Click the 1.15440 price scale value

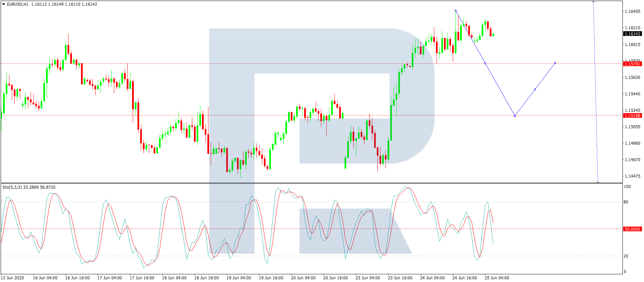pyautogui.click(x=632, y=94)
